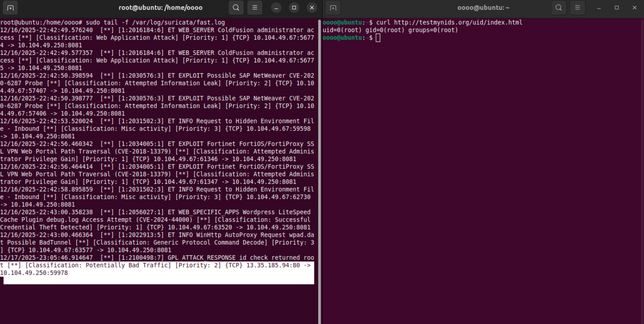Open new tab in root terminal

click(x=10, y=8)
